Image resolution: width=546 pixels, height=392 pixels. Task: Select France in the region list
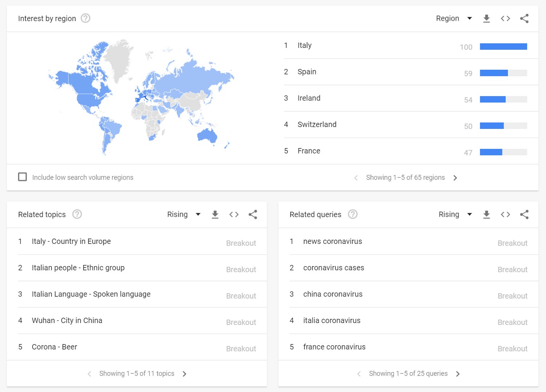tap(411, 151)
